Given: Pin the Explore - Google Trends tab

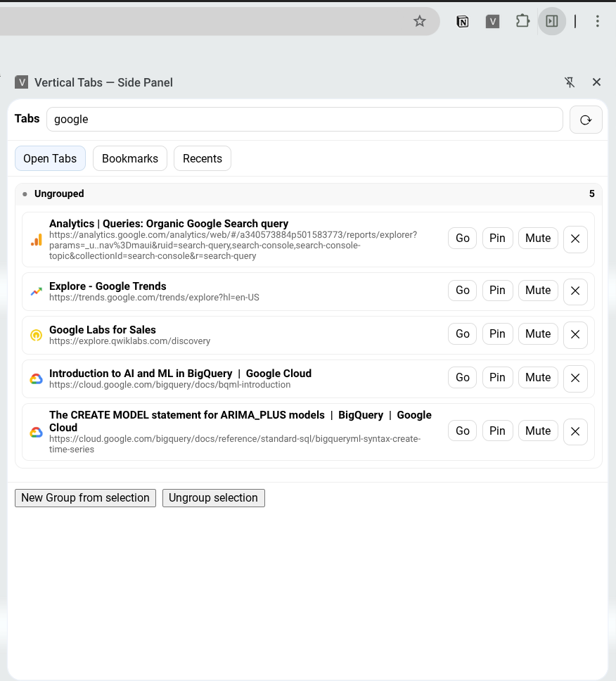Looking at the screenshot, I should (x=497, y=291).
